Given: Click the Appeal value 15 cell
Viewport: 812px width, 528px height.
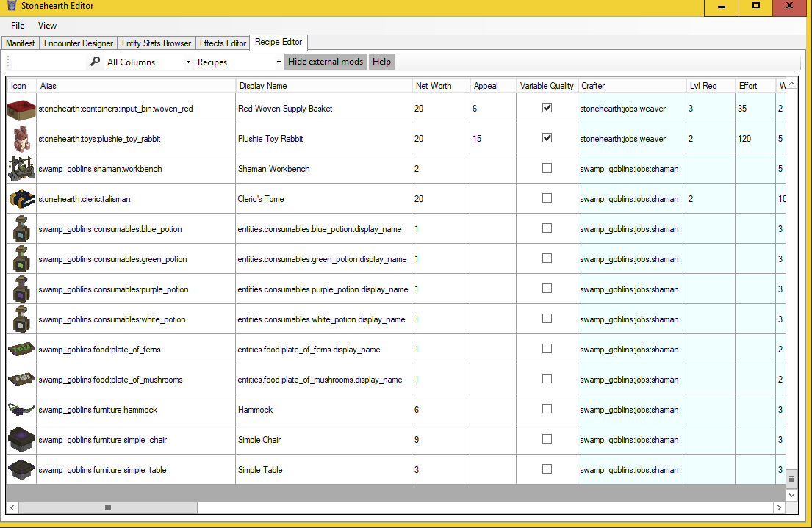Looking at the screenshot, I should pos(493,139).
